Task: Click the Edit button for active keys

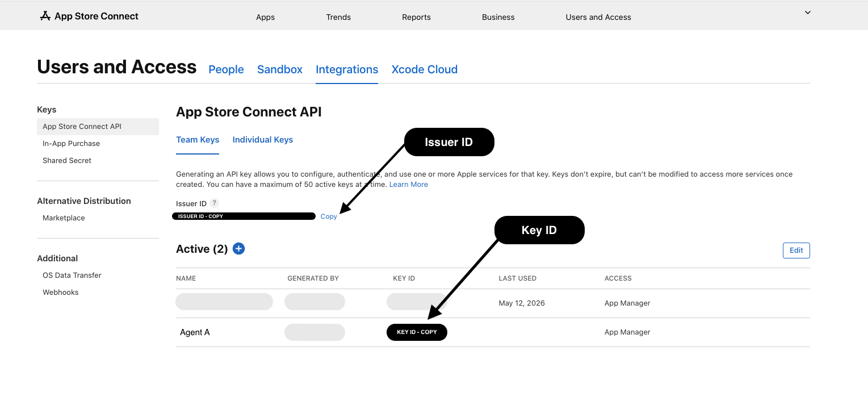Action: click(x=796, y=251)
